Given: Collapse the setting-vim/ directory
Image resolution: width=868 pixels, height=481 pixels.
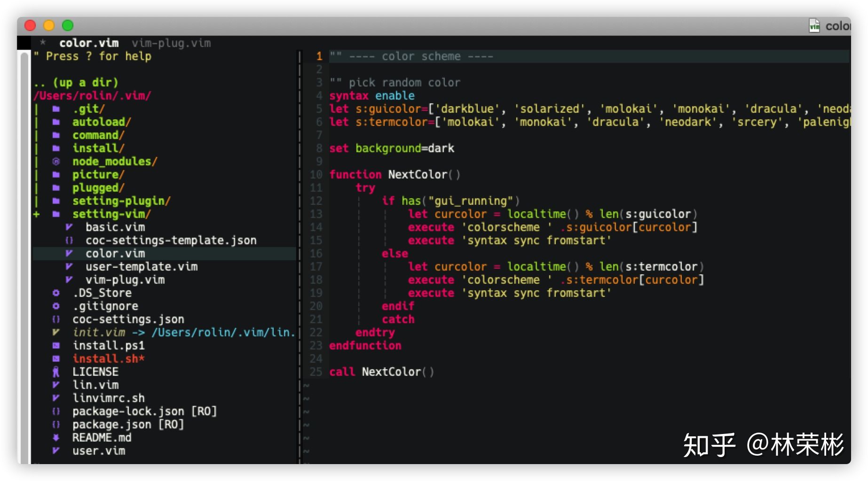Looking at the screenshot, I should pyautogui.click(x=111, y=214).
